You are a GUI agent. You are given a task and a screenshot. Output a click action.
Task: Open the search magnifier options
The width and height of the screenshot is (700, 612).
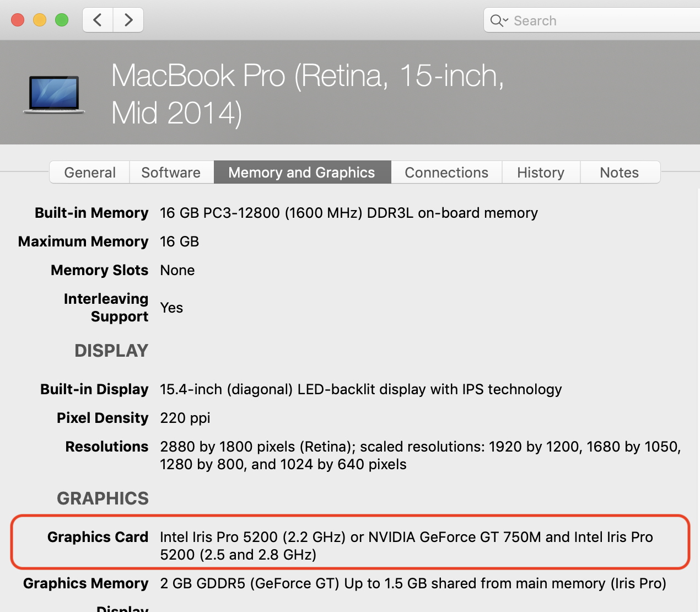[499, 21]
